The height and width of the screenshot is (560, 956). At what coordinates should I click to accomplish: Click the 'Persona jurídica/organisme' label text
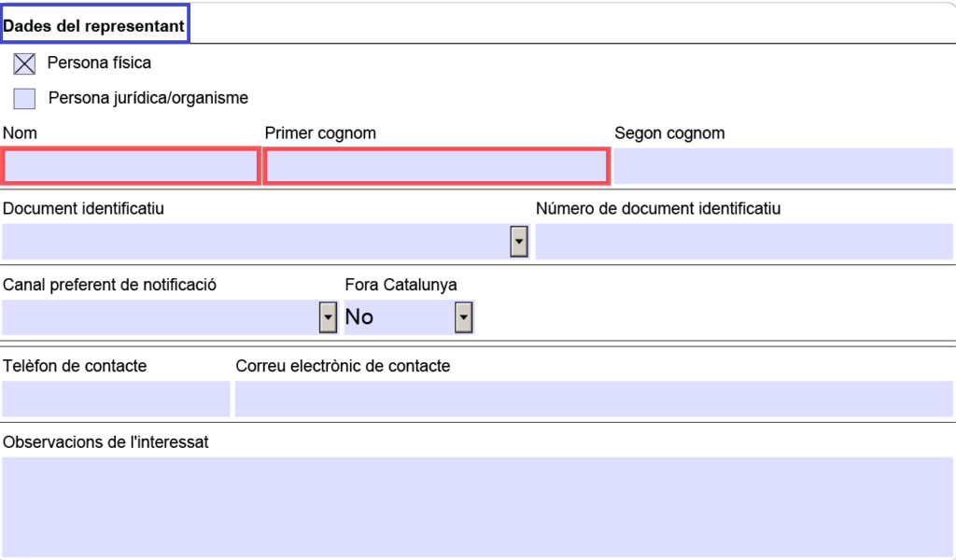148,98
